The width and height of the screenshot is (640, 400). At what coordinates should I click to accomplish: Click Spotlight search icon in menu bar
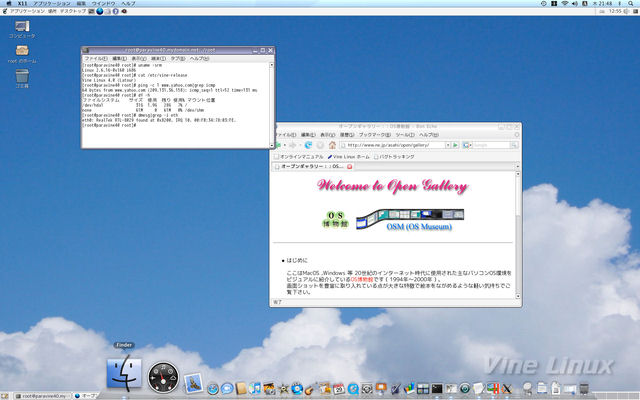[630, 3]
